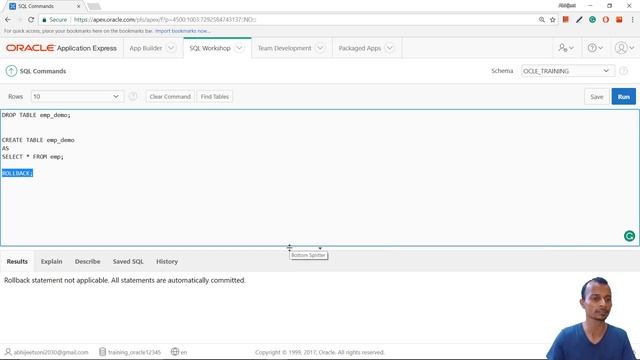Click the CREATE TABLE emp_demo line

click(x=38, y=140)
